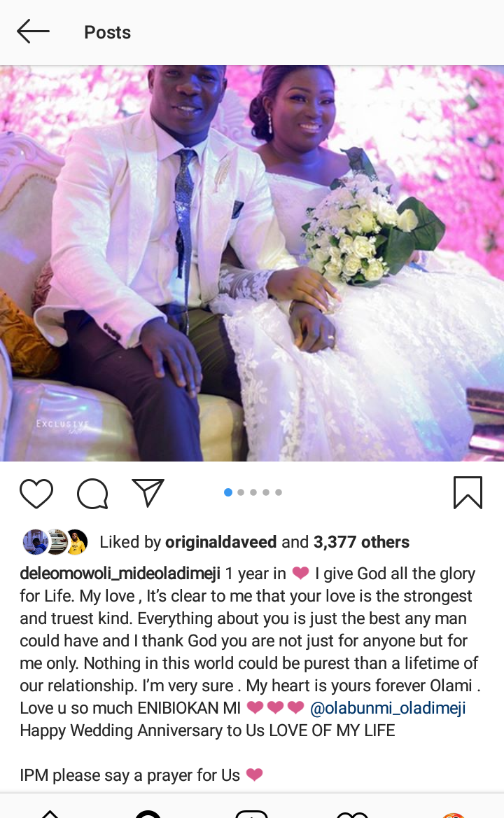504x818 pixels.
Task: Save the post with the bookmark icon
Action: point(468,492)
